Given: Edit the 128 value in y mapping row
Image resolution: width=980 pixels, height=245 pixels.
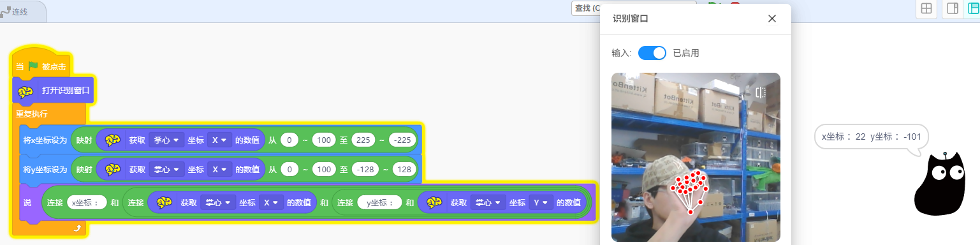Looking at the screenshot, I should coord(404,170).
